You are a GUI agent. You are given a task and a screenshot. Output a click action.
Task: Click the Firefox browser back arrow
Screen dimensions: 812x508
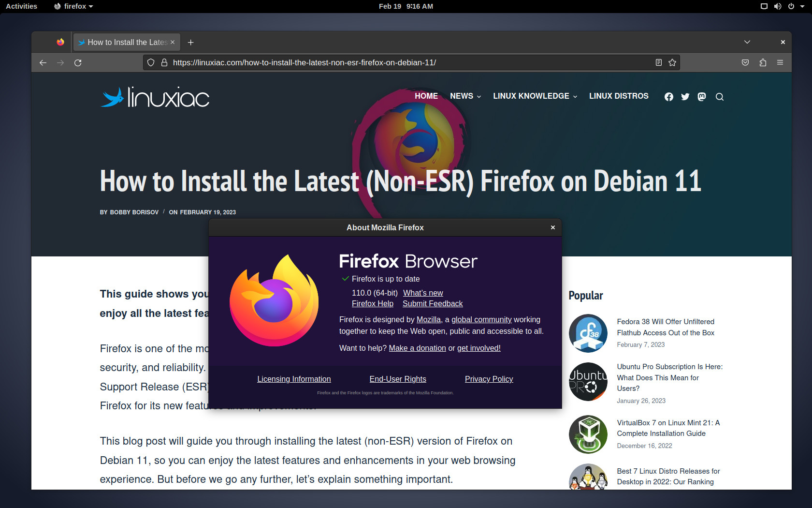[x=43, y=62]
